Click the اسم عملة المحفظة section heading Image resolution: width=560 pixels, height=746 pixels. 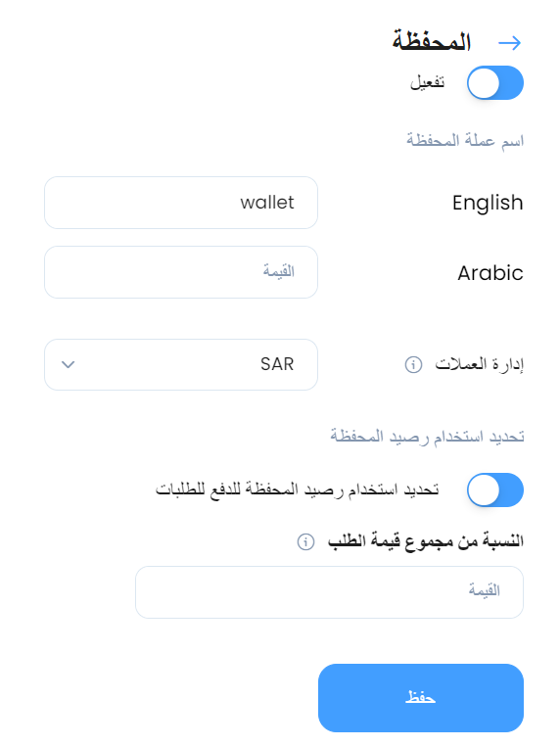point(465,141)
